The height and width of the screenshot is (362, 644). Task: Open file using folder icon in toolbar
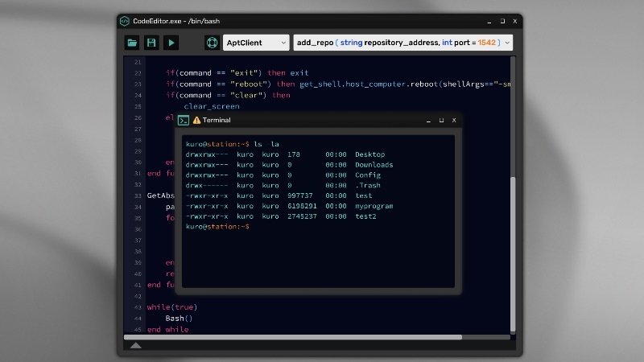coord(132,43)
